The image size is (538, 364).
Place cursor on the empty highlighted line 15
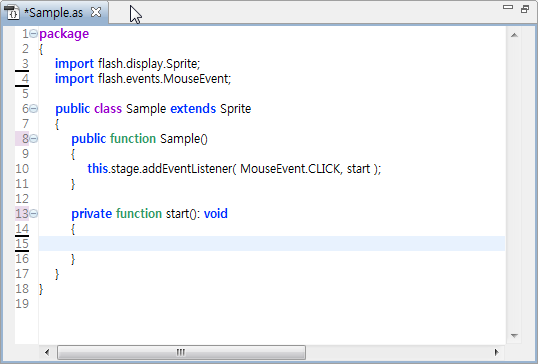coord(272,244)
